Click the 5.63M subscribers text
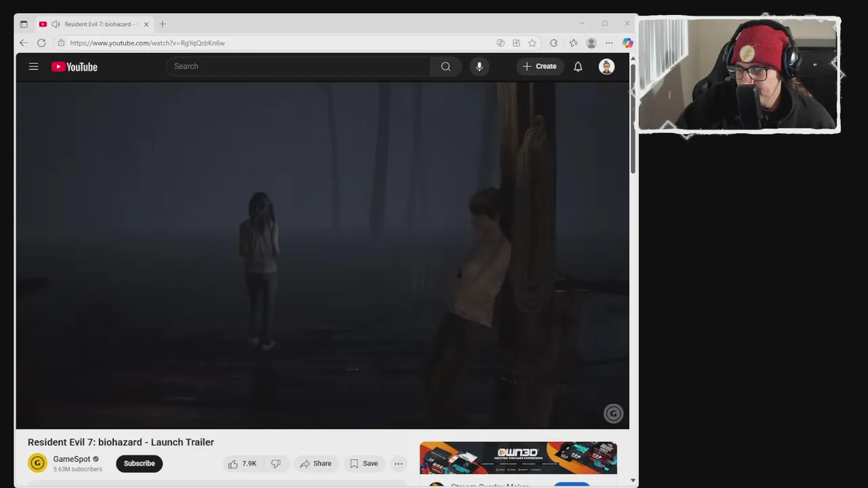Viewport: 868px width, 488px height. [x=78, y=469]
